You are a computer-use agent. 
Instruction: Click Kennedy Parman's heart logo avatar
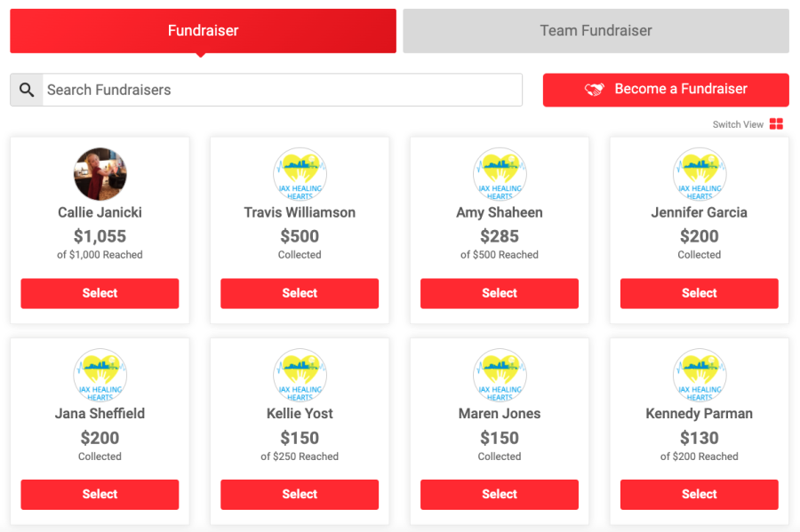tap(700, 375)
